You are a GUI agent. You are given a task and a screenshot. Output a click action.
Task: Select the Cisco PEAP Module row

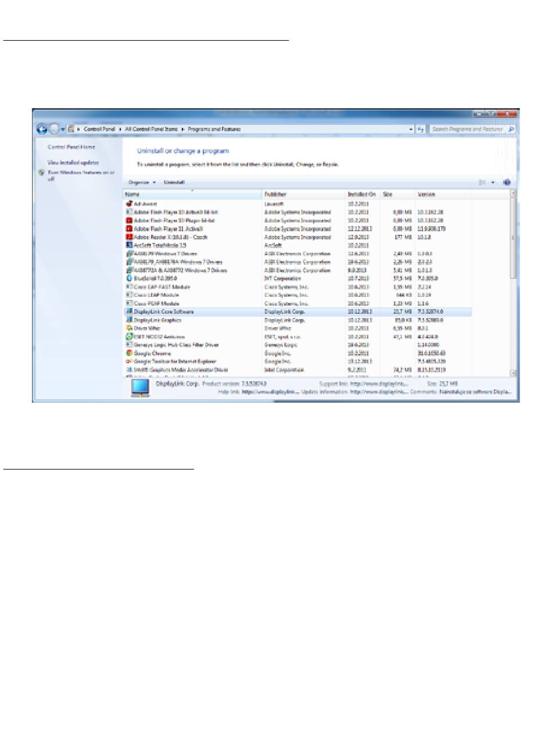[297, 303]
